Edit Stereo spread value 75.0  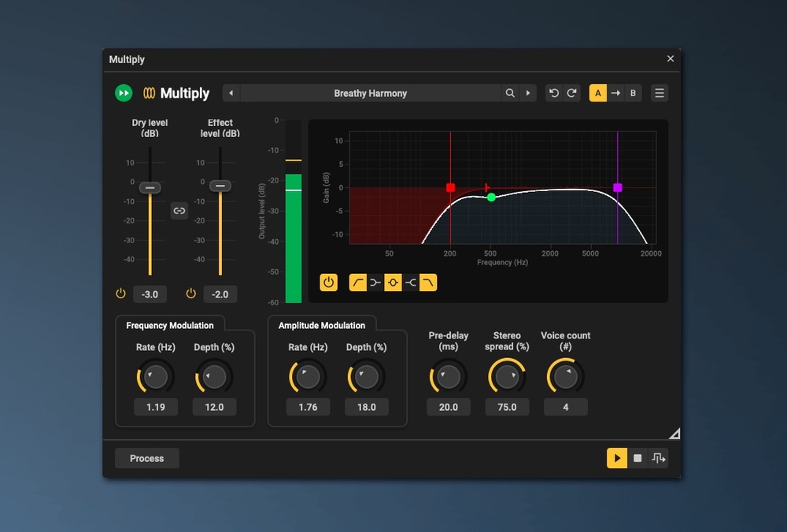(507, 407)
